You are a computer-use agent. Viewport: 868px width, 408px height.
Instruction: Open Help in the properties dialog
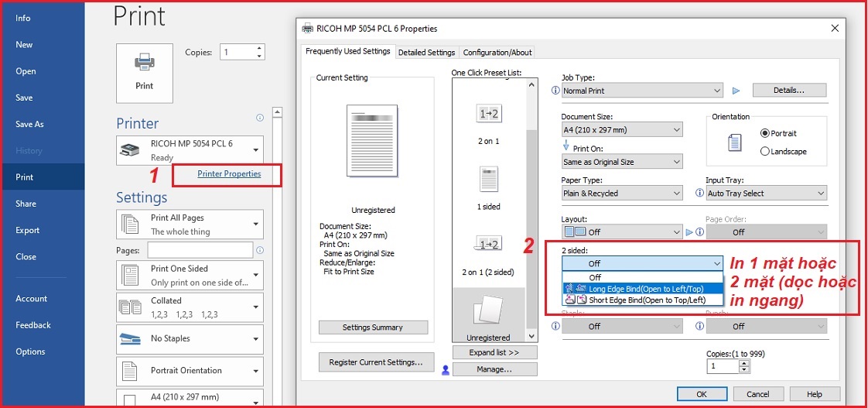pyautogui.click(x=815, y=395)
